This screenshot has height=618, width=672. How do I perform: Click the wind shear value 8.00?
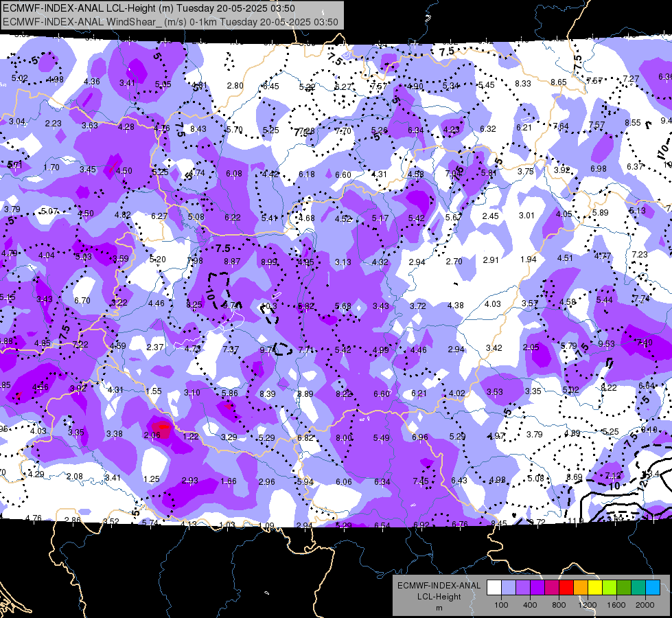click(344, 437)
